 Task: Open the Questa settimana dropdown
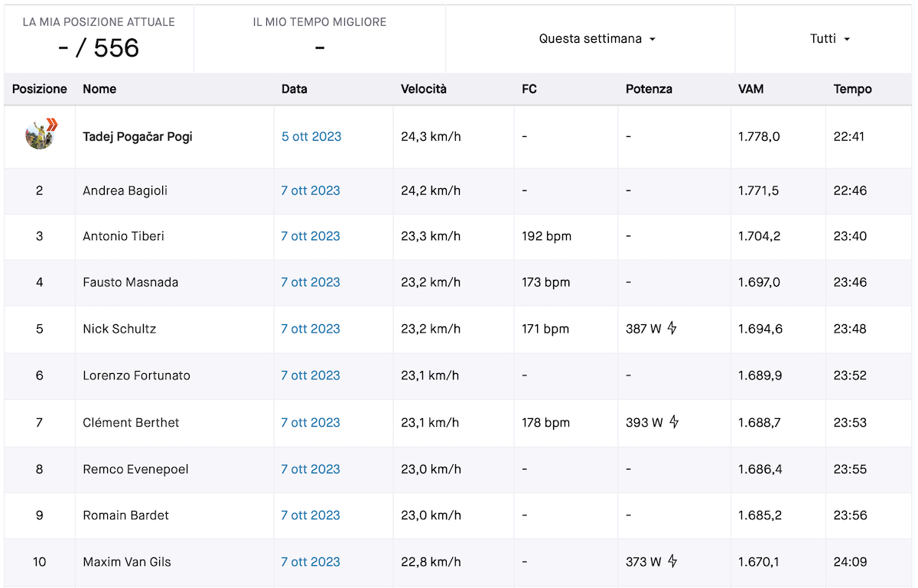[x=597, y=39]
